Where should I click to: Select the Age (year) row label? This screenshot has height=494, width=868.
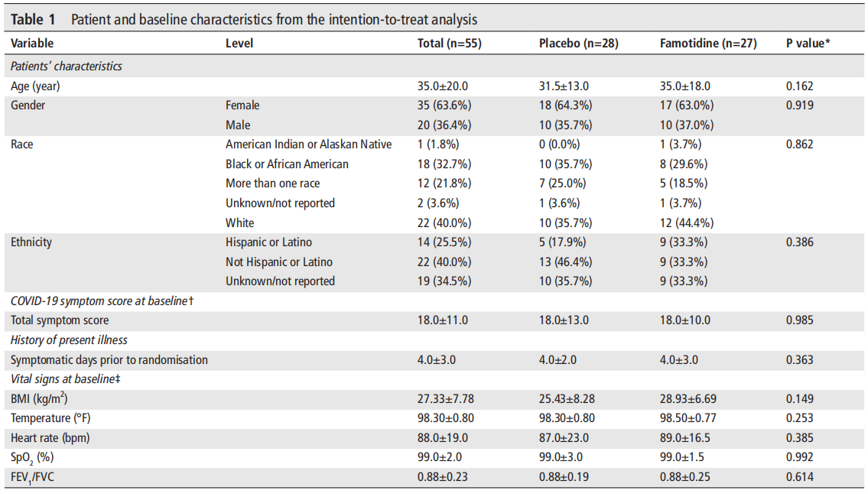point(35,86)
